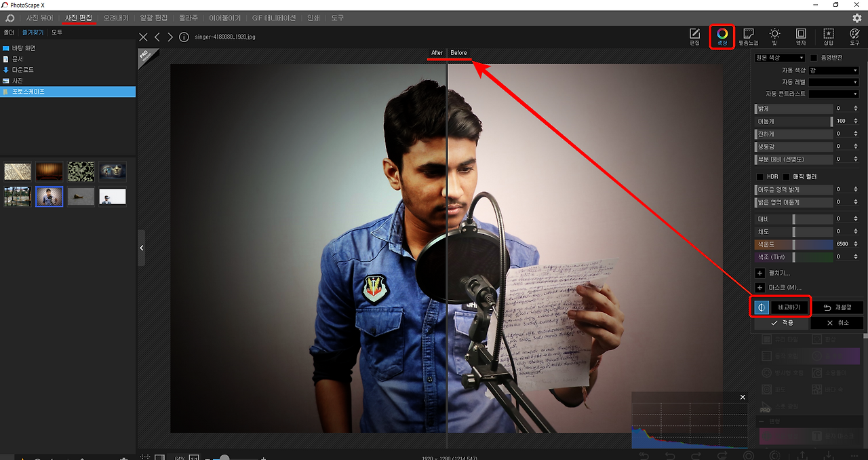Switch to the GIF 애니메이션 tab
Screen dimensions: 868x460
point(273,18)
